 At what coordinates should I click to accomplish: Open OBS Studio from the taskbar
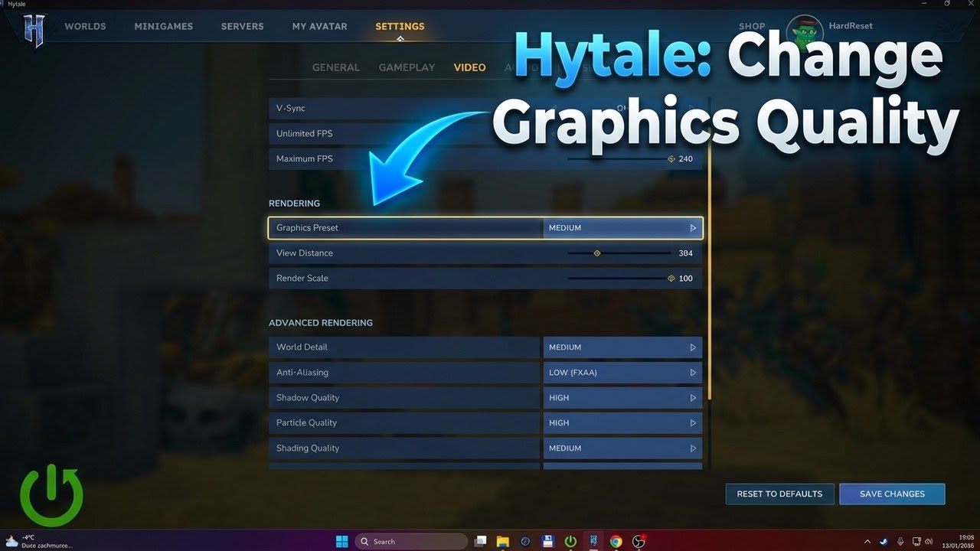point(639,541)
